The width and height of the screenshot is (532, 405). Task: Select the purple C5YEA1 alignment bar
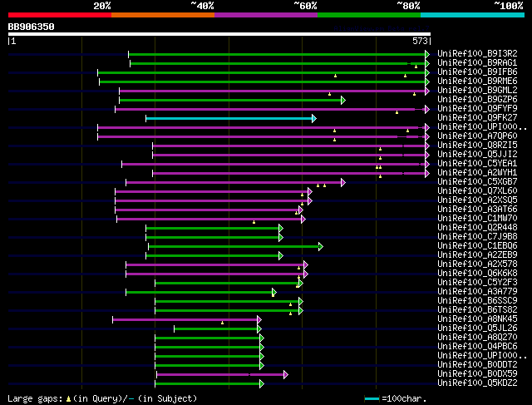273,165
